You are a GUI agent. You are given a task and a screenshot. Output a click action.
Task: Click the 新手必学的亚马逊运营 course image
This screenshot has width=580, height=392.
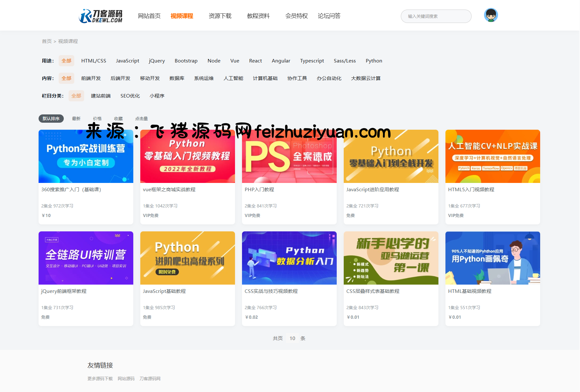point(391,258)
